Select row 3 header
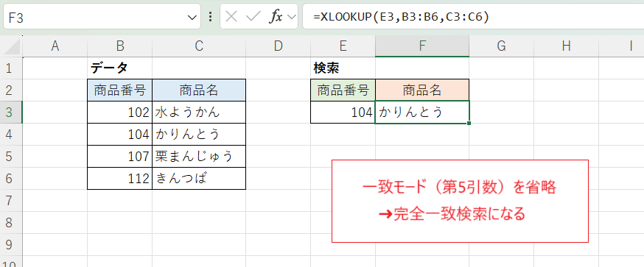Viewport: 644px width, 267px height. click(11, 113)
